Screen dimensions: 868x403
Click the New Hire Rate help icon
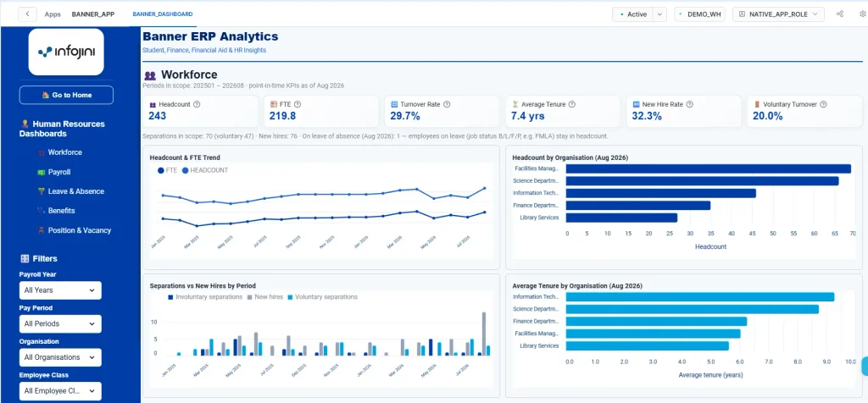689,104
